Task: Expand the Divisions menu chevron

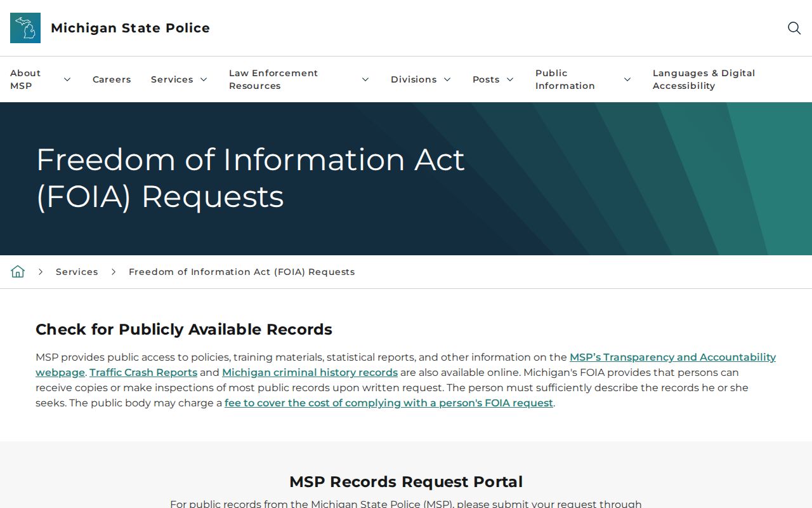Action: 447,79
